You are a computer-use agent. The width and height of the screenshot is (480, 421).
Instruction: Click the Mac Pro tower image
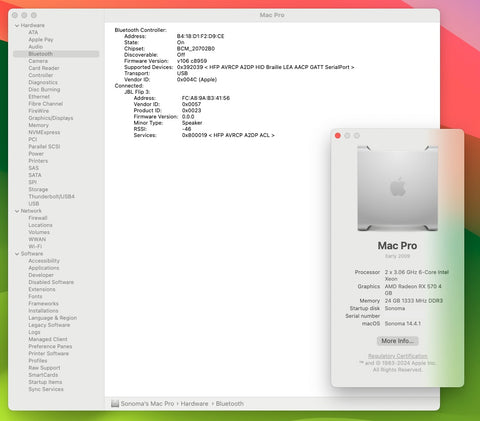[397, 188]
